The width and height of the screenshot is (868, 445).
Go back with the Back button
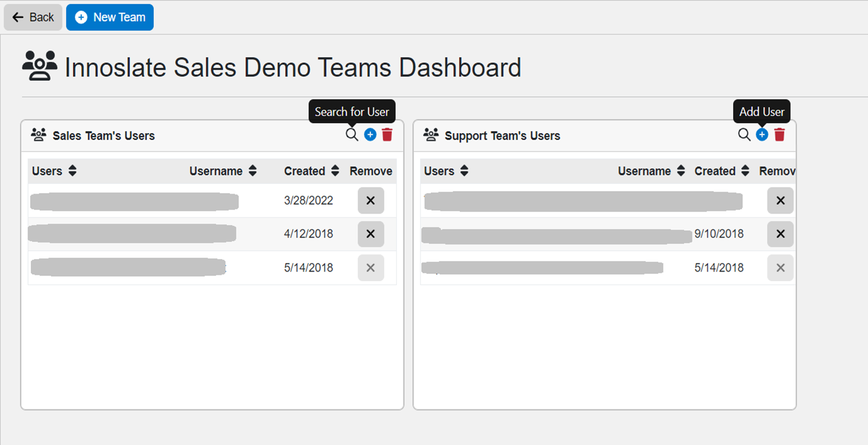33,17
